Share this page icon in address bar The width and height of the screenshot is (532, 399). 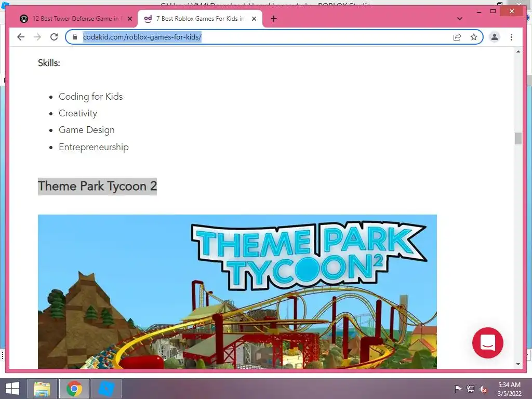[457, 37]
